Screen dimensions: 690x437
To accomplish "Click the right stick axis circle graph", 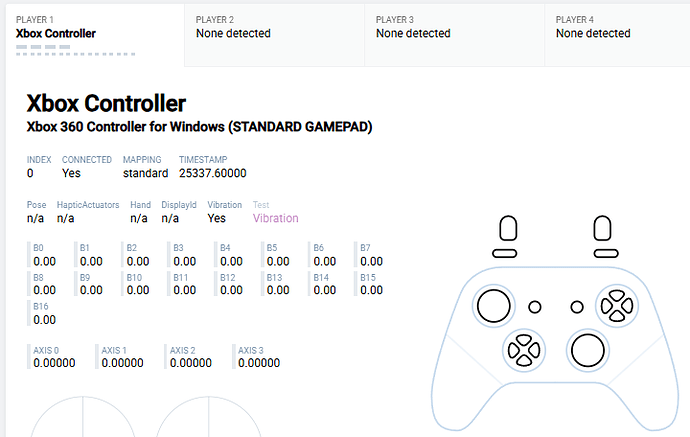I will pyautogui.click(x=209, y=418).
